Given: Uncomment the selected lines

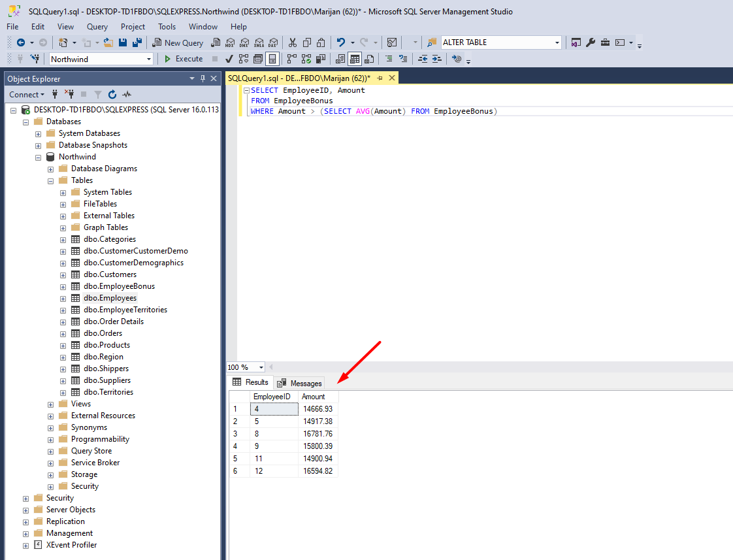Looking at the screenshot, I should pyautogui.click(x=403, y=59).
